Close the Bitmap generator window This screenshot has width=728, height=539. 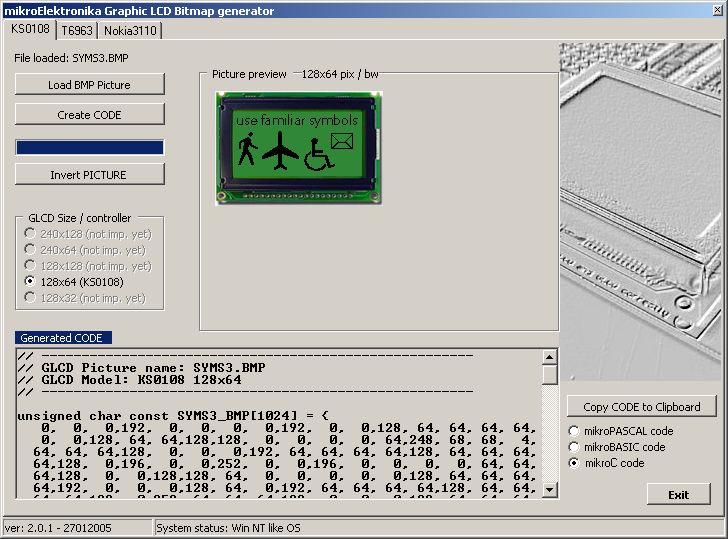click(x=717, y=10)
